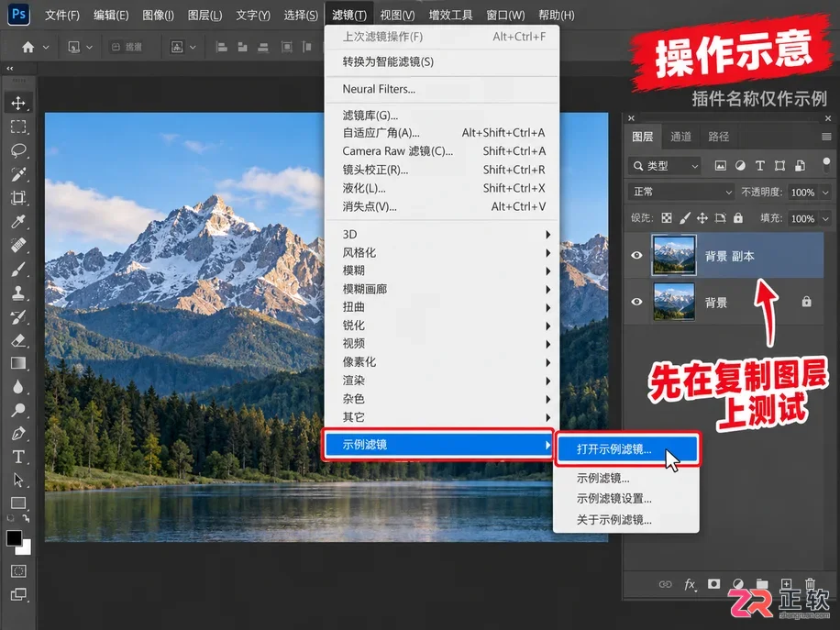
Task: Link layers icon in Layers panel
Action: click(x=666, y=584)
